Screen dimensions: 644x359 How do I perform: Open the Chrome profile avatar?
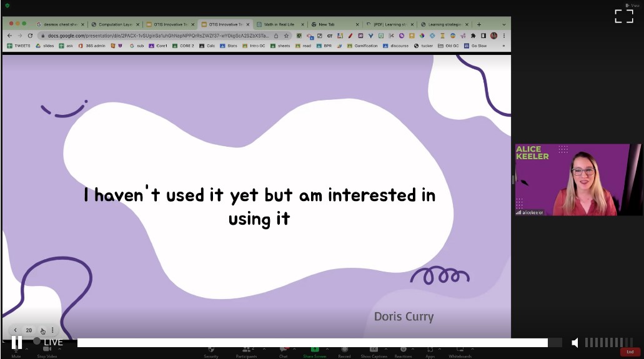[x=493, y=36]
